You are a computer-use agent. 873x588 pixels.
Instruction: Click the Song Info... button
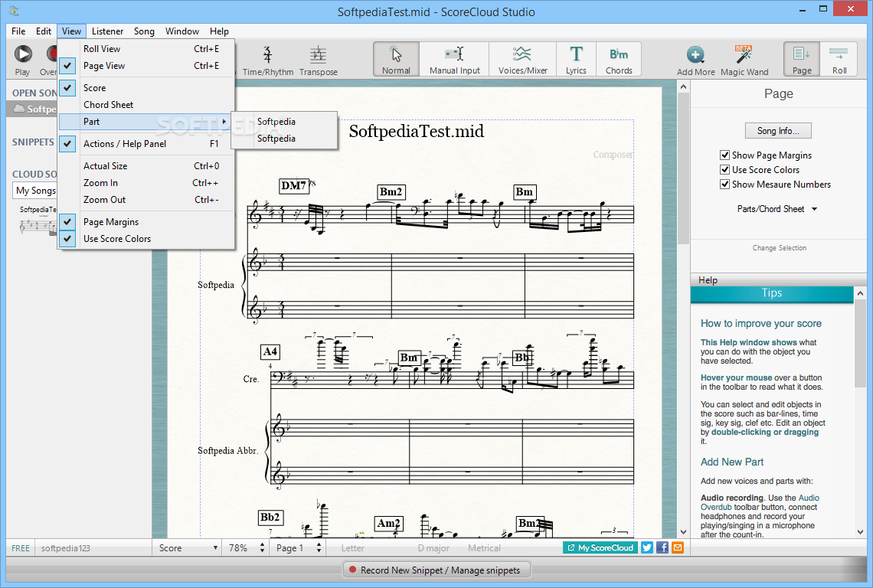pos(778,131)
